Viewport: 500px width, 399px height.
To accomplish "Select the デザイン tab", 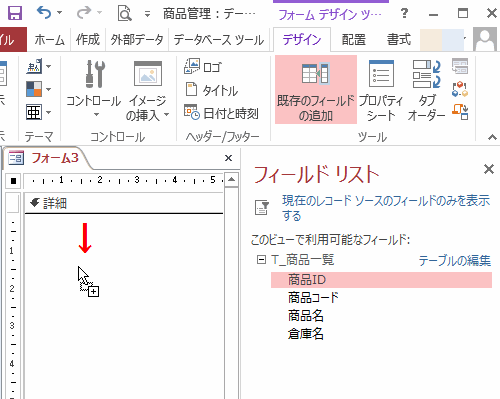I will point(302,40).
